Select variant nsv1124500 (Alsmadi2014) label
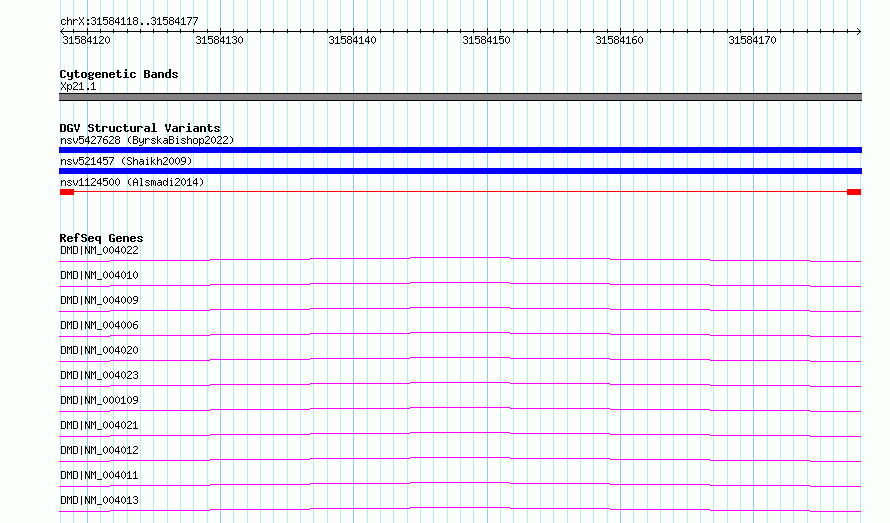 click(x=132, y=182)
